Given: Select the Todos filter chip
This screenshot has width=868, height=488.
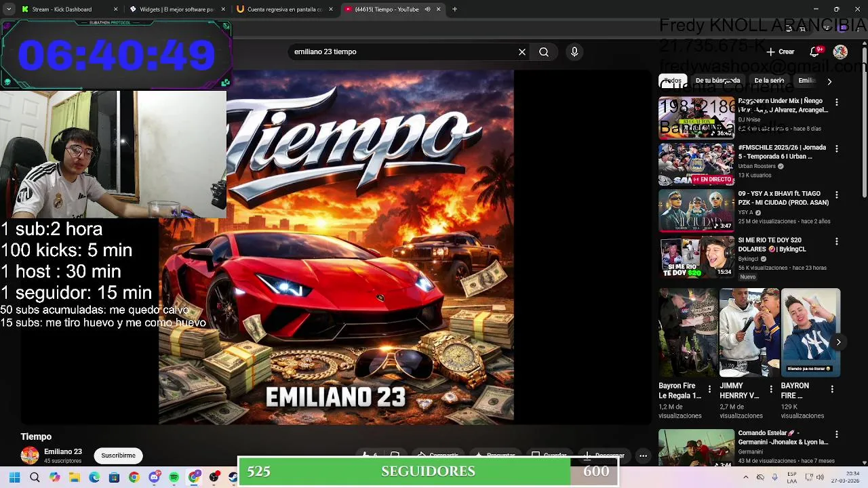Looking at the screenshot, I should (x=673, y=81).
